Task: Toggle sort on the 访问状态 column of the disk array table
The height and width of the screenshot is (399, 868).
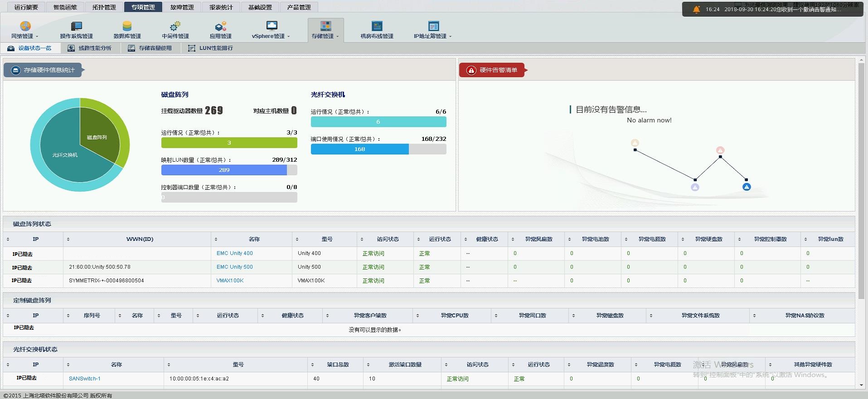Action: [x=388, y=239]
